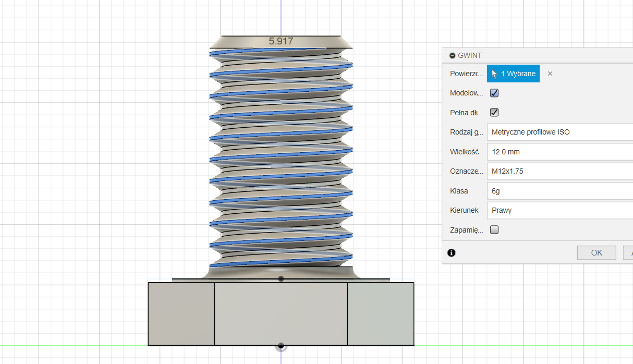633x364 pixels.
Task: Click the 5.917 dimension label
Action: tap(281, 41)
